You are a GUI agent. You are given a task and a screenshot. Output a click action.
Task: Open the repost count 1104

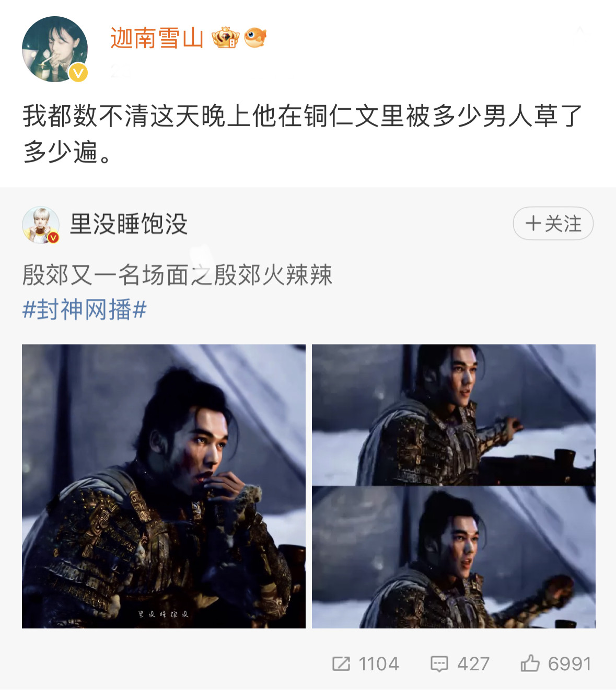[x=379, y=663]
